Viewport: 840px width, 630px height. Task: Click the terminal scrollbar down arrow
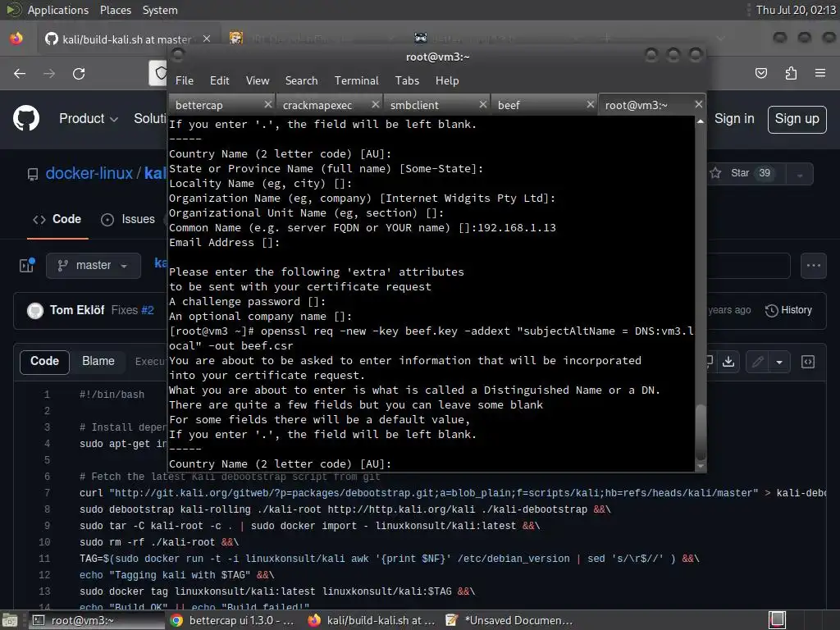[x=701, y=467]
